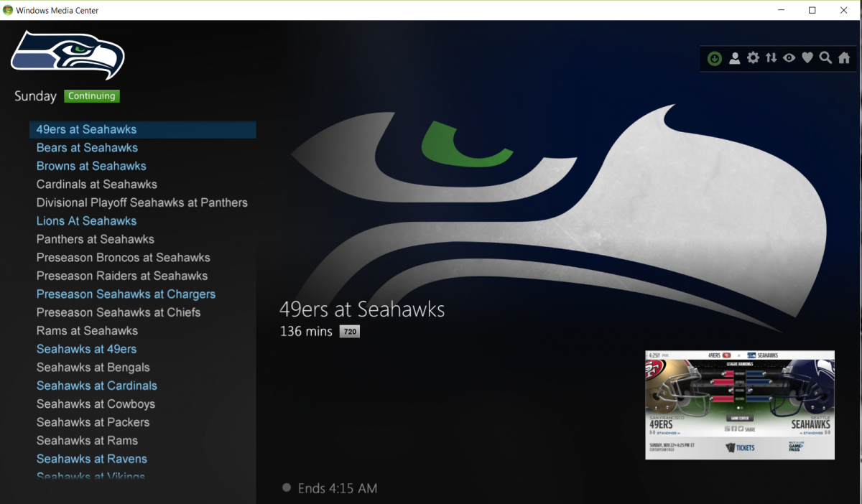Toggle the eye watched-status icon
This screenshot has height=504, width=862.
(x=789, y=58)
